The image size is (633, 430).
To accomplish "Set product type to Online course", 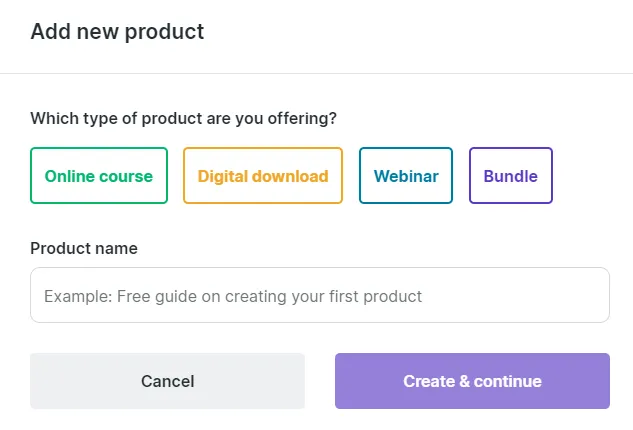I will [x=99, y=176].
